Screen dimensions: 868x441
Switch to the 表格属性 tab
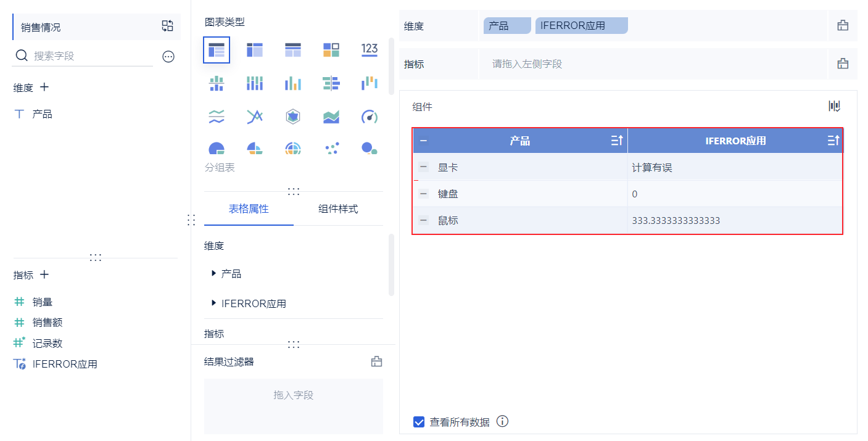[x=249, y=208]
